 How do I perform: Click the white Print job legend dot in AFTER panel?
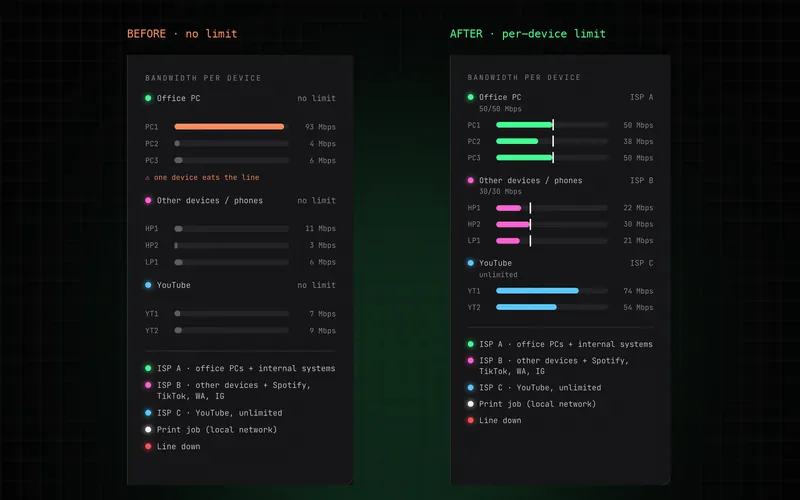click(x=470, y=404)
